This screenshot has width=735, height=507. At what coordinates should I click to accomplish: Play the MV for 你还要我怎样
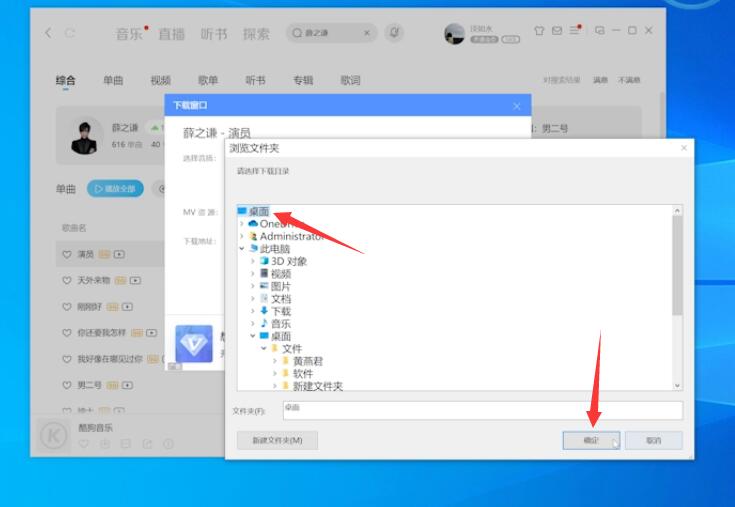click(x=151, y=333)
